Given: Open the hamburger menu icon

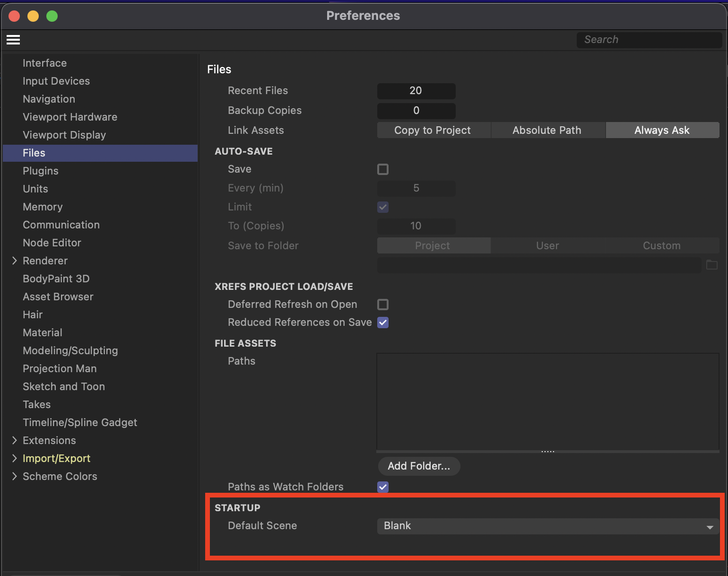Looking at the screenshot, I should 13,40.
